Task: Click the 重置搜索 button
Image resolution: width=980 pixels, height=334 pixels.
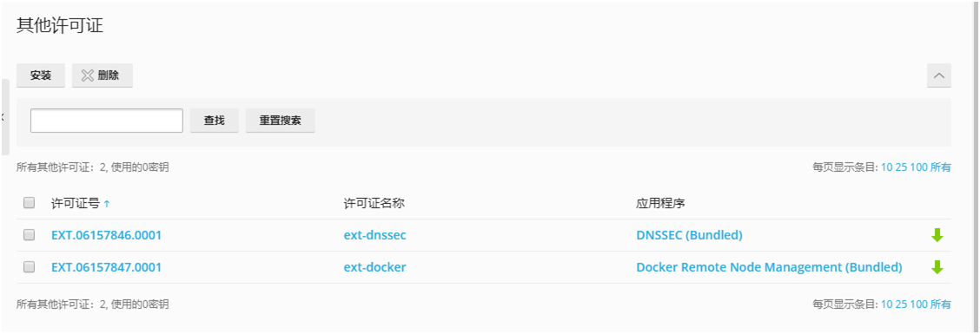Action: (x=280, y=121)
